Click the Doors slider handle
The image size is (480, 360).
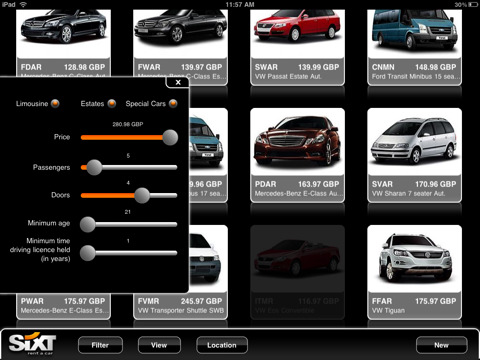(x=142, y=195)
